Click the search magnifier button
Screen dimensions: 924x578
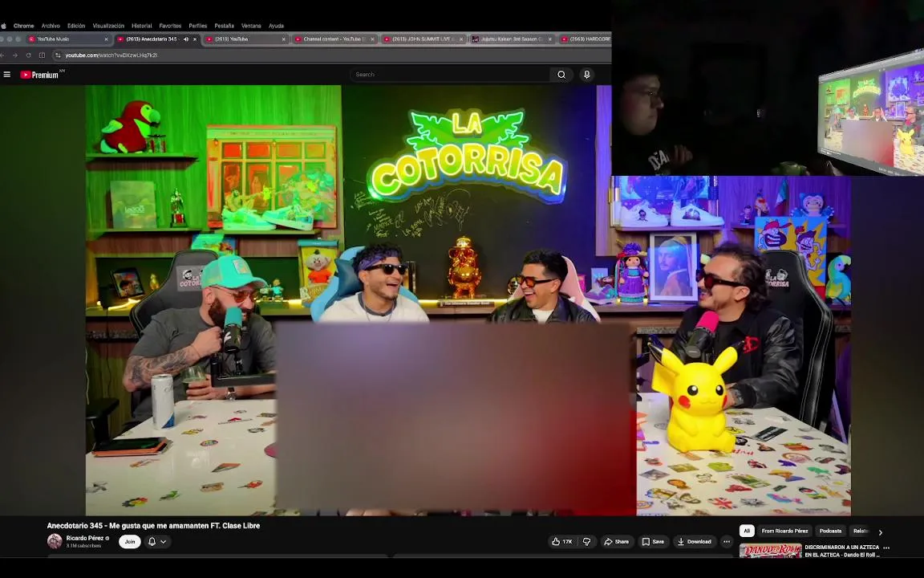561,75
